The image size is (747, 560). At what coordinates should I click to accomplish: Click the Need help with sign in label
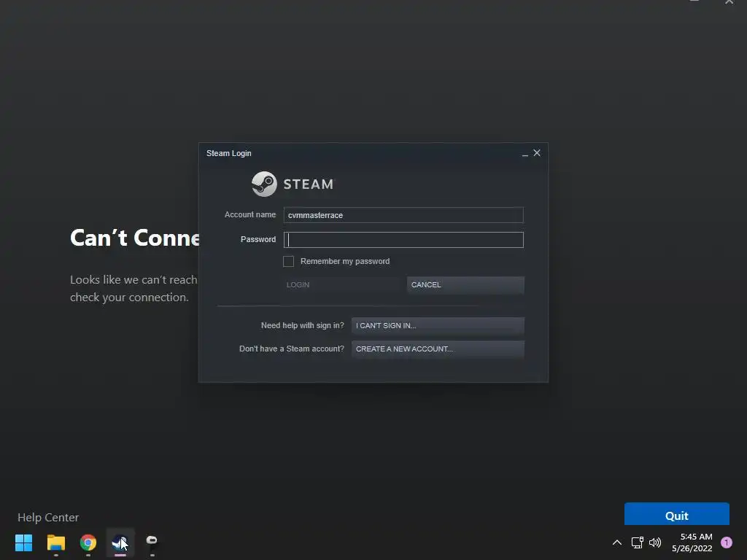click(303, 326)
